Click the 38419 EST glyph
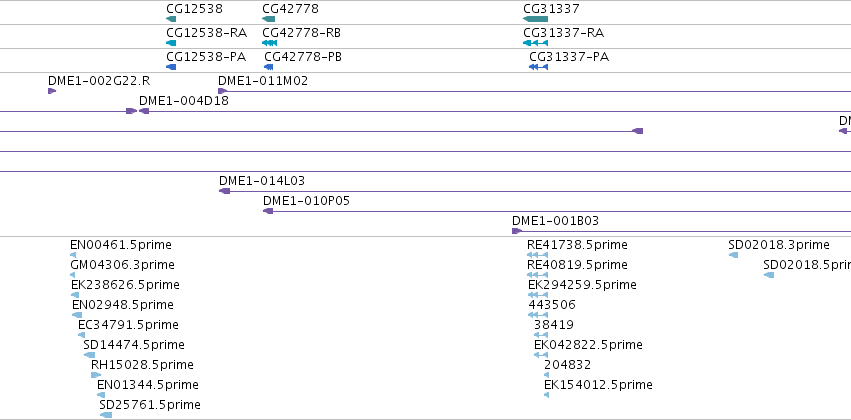The image size is (851, 420). [541, 335]
